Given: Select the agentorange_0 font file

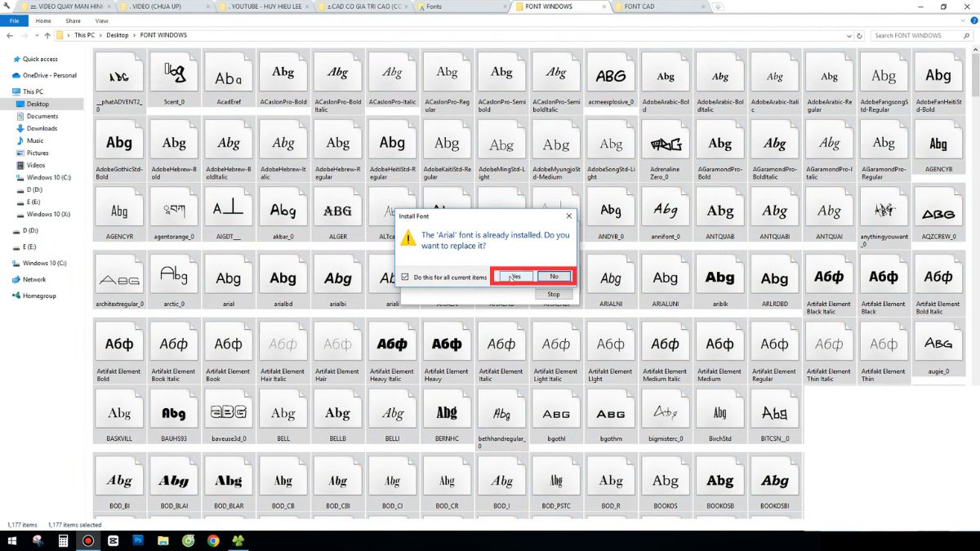Looking at the screenshot, I should [x=174, y=215].
